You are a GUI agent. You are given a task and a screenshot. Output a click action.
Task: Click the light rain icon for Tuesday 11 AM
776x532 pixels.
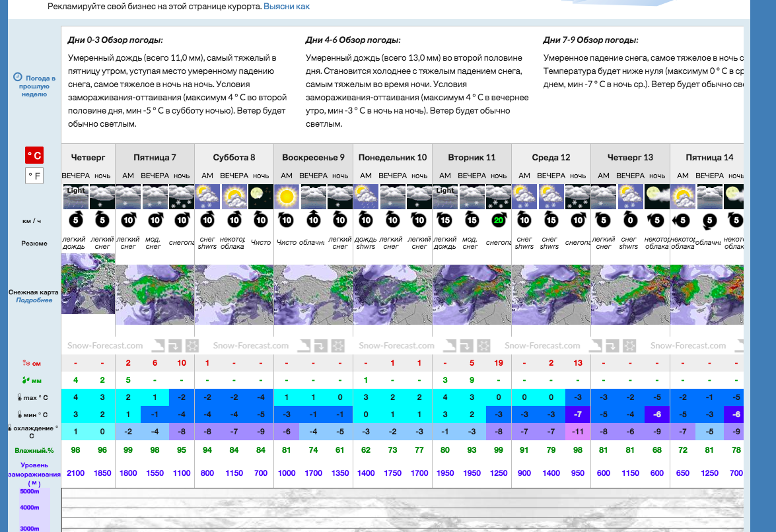[x=445, y=197]
